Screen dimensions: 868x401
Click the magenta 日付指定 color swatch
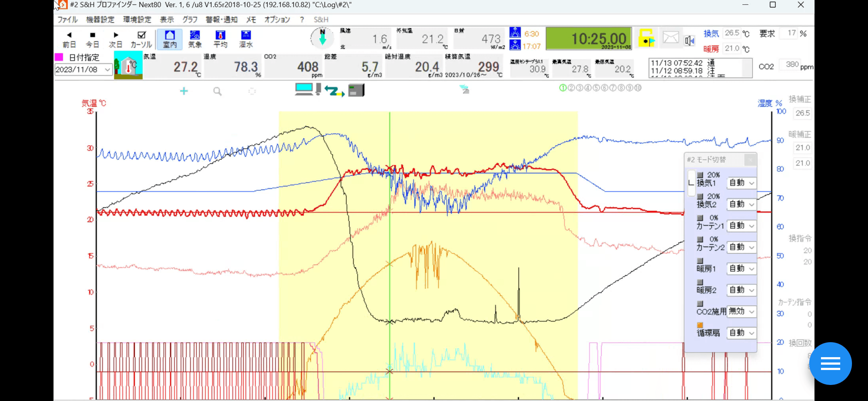59,57
